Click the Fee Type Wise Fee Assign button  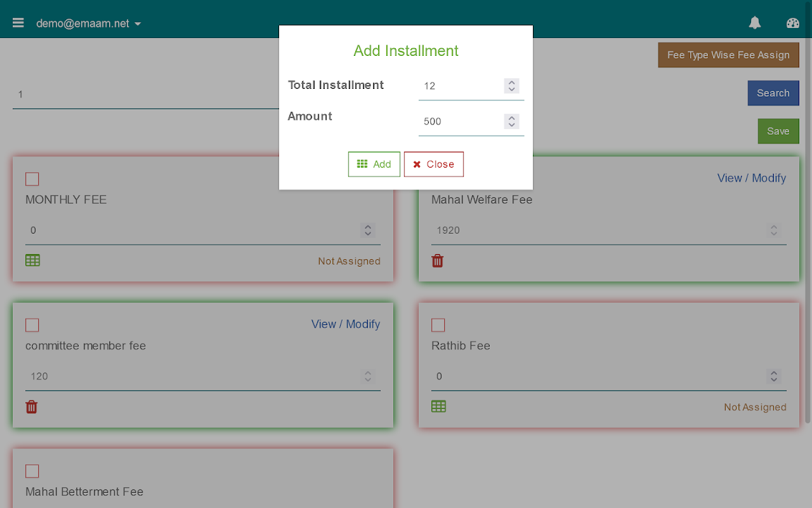(728, 55)
